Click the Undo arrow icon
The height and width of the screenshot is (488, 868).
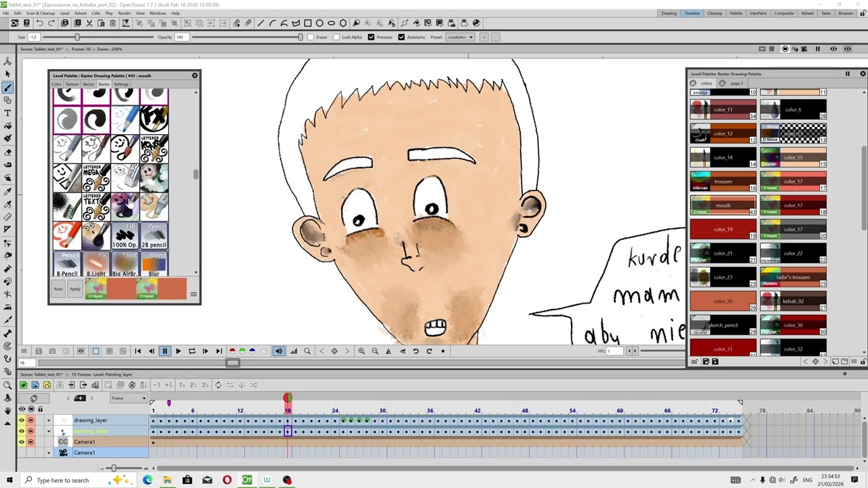click(x=39, y=23)
